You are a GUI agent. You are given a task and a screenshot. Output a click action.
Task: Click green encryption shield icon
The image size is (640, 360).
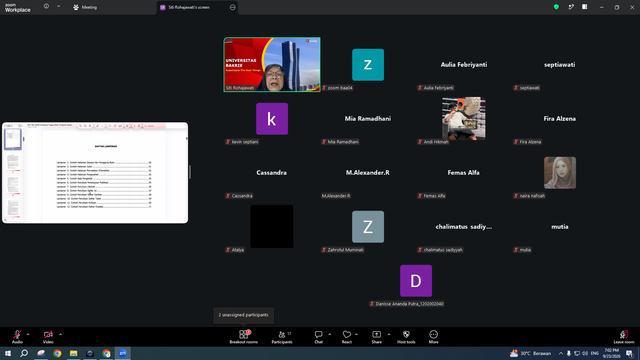(556, 7)
